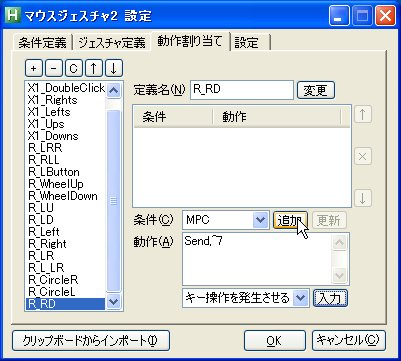Select R_WheelDown in the list
401x361 pixels.
(66, 196)
